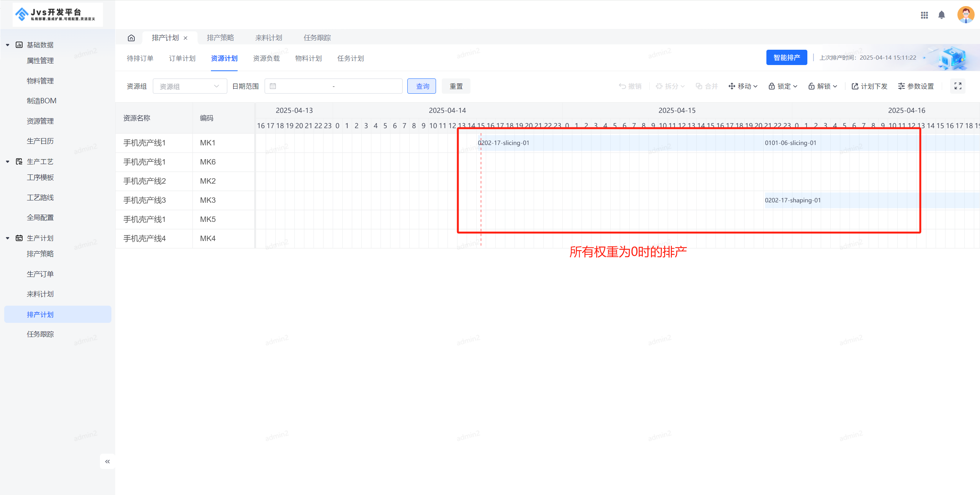This screenshot has height=495, width=980.
Task: Expand the 移动 move dropdown
Action: point(742,86)
